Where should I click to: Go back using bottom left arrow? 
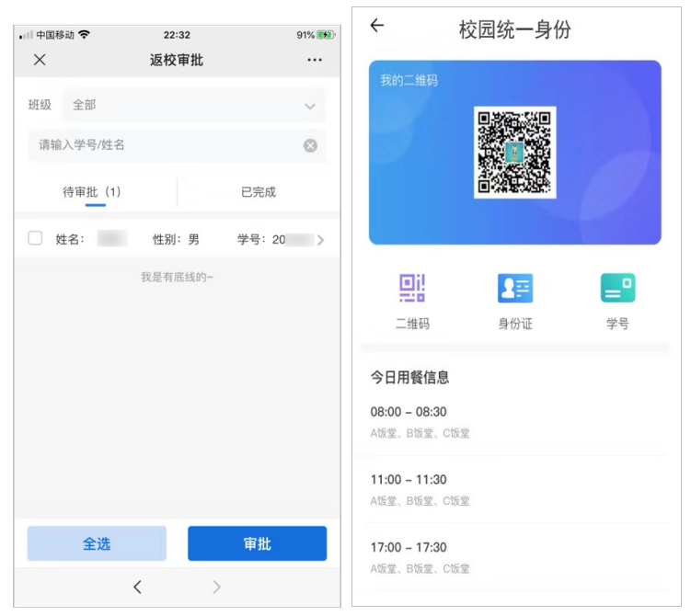(x=137, y=587)
